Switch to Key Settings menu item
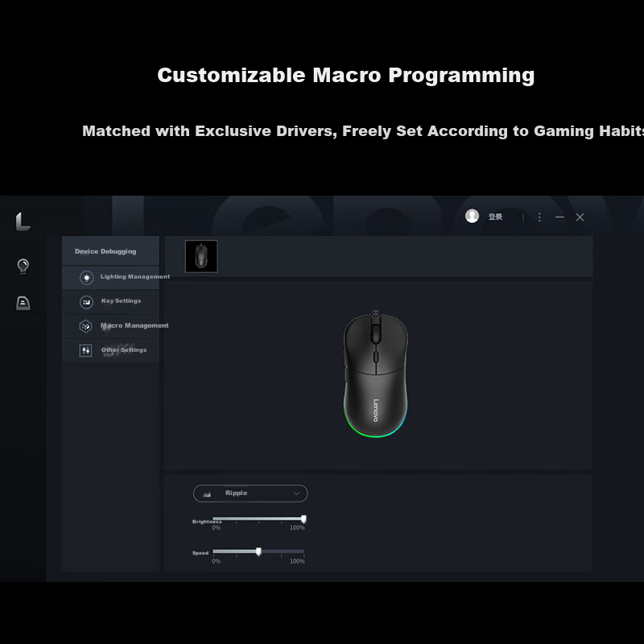644x644 pixels. (121, 301)
